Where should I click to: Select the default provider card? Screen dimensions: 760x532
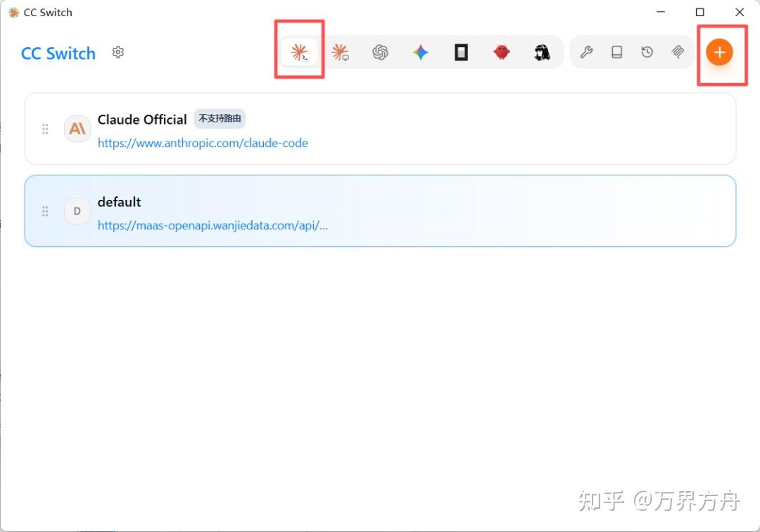[380, 211]
